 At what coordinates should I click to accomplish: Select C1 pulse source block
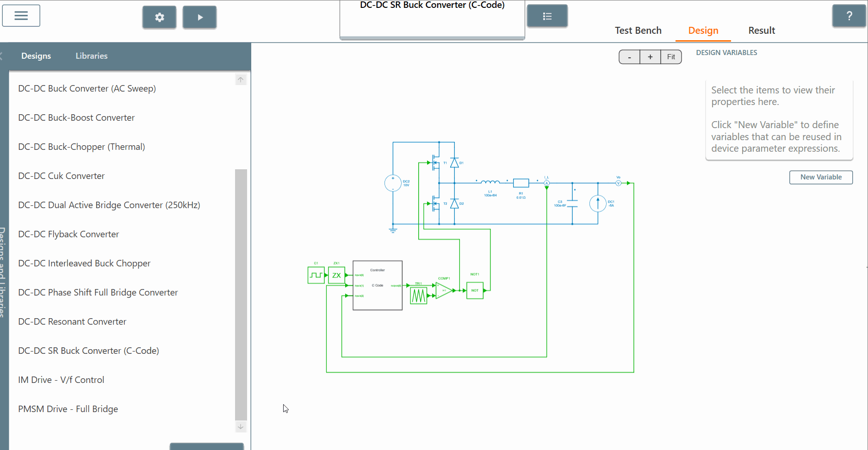click(x=316, y=275)
